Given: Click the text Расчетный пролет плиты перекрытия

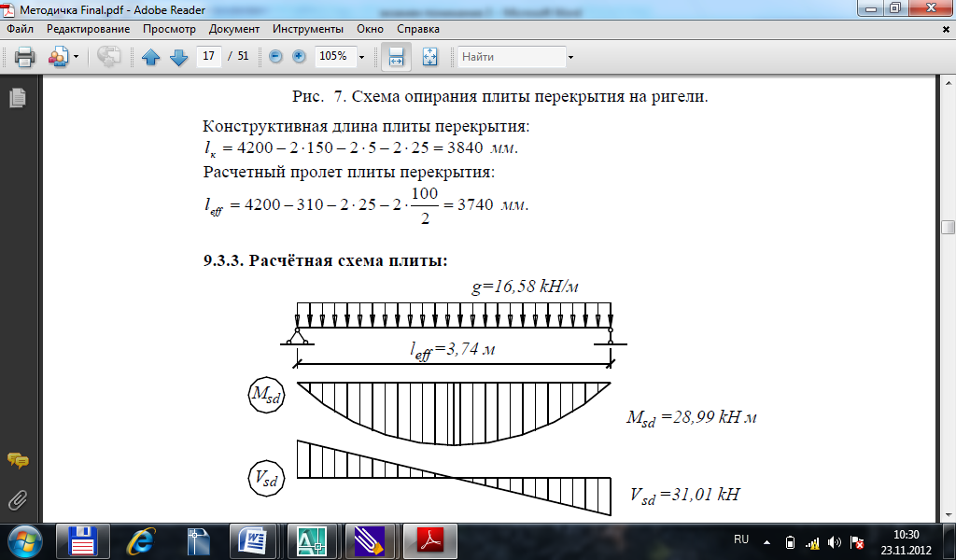Looking at the screenshot, I should click(349, 172).
